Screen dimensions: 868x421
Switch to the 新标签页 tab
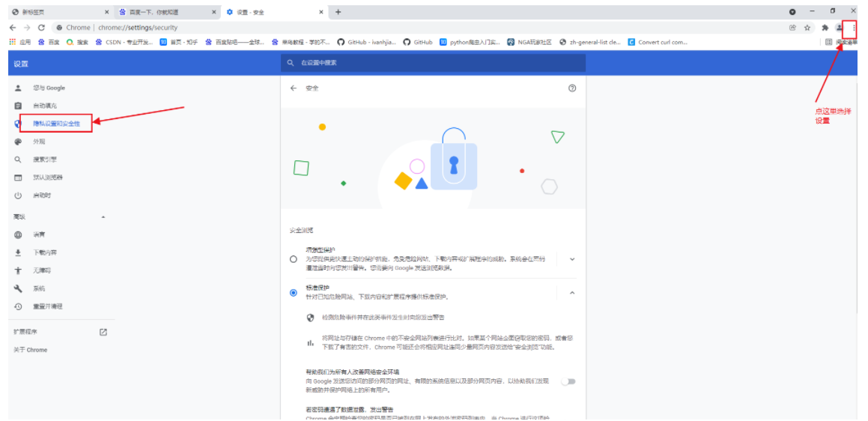61,12
